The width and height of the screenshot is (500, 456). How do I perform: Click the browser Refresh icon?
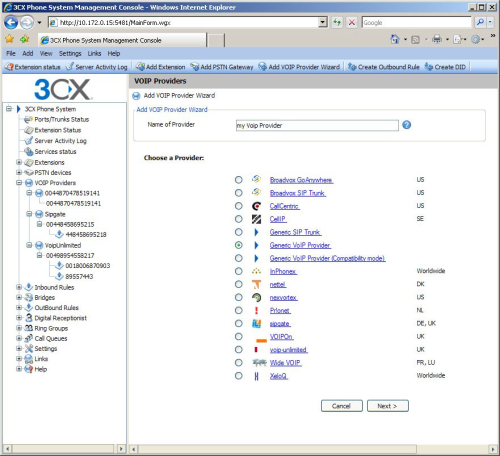click(337, 22)
